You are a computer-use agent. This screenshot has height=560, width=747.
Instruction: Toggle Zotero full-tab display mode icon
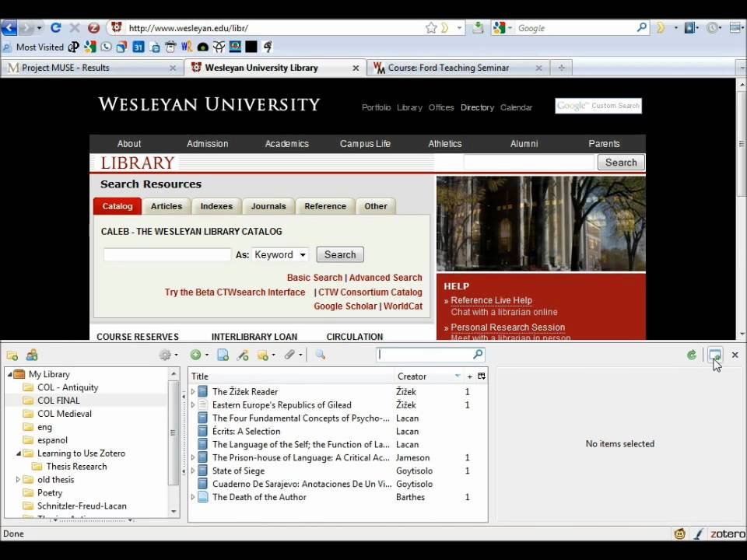point(714,355)
